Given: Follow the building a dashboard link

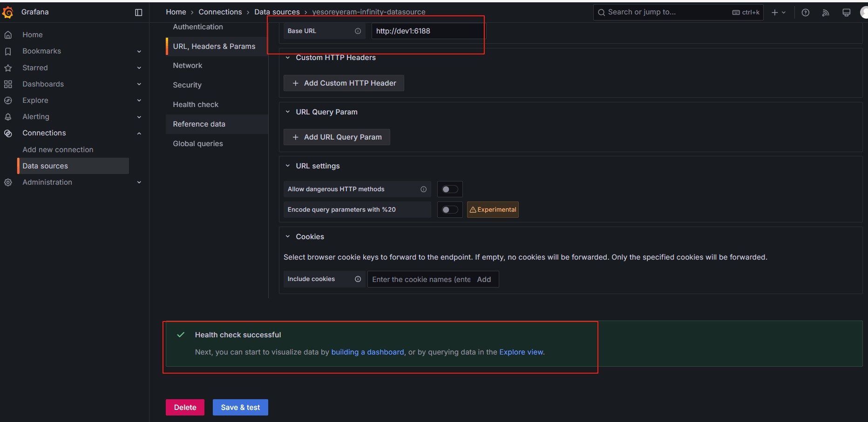Looking at the screenshot, I should pyautogui.click(x=367, y=352).
